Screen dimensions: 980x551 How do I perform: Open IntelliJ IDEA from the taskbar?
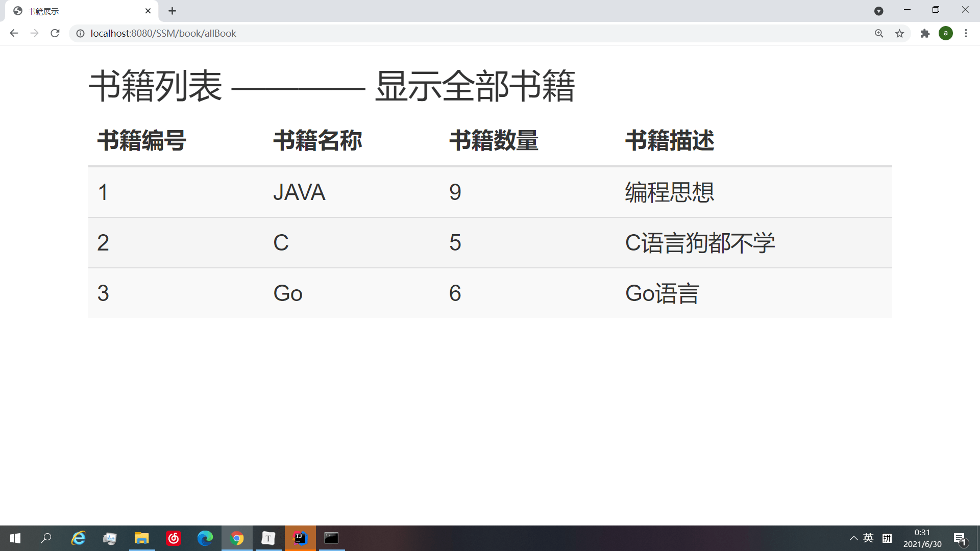[300, 538]
